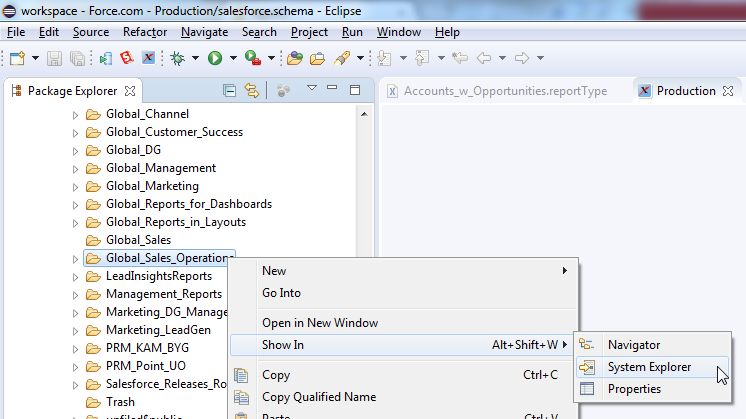The image size is (746, 419).
Task: Click the Previous Annotation toolbar icon
Action: [x=422, y=58]
